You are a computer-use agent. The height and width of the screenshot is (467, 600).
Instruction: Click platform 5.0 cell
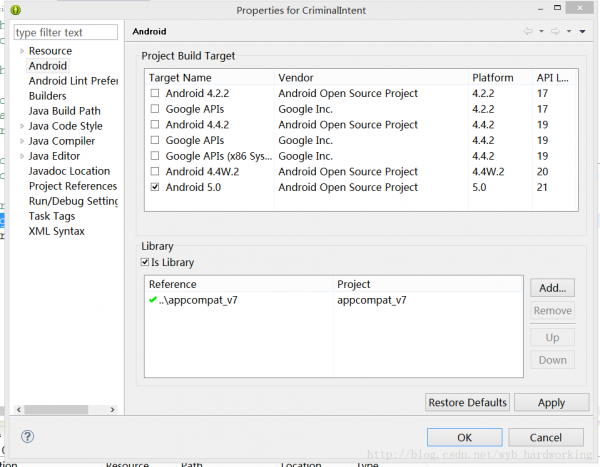pos(479,187)
